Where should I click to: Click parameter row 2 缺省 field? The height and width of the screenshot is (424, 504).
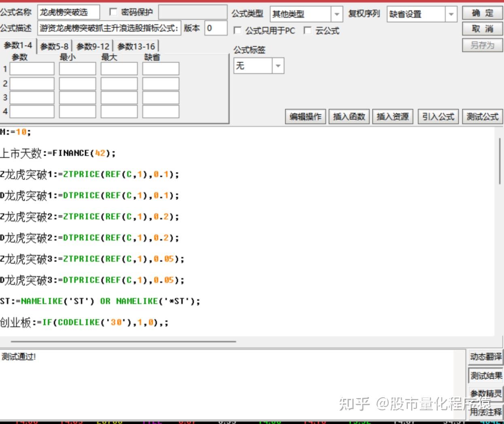click(x=161, y=83)
